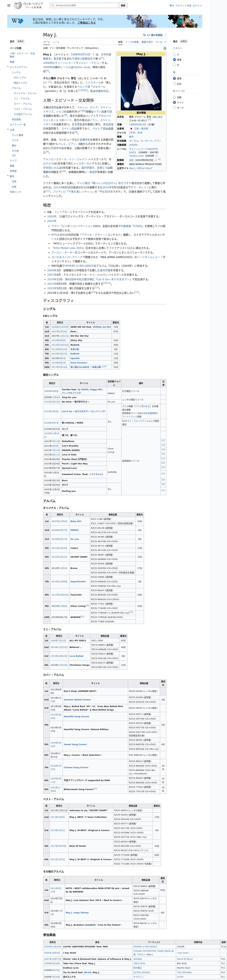The height and width of the screenshot is (980, 227).
Task: Open the May J. Official Site link
Action: pos(140,168)
